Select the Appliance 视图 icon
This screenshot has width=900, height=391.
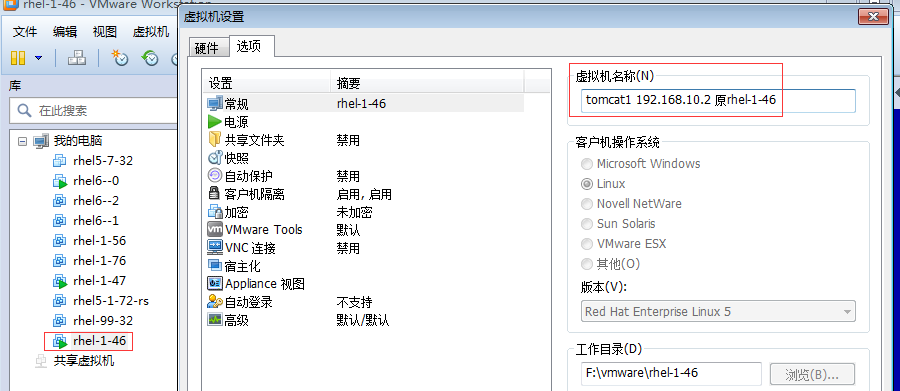(x=215, y=284)
